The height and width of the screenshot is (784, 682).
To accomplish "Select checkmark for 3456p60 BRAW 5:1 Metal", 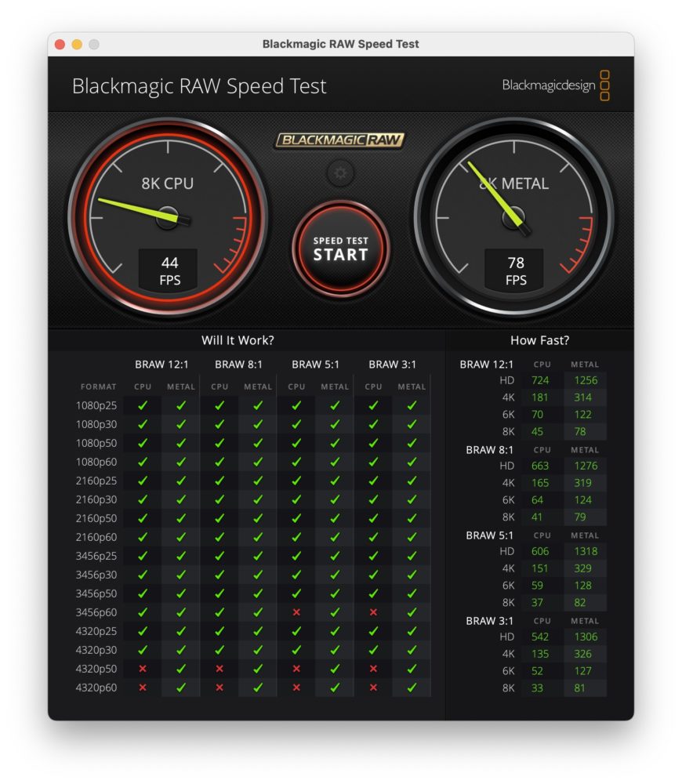I will pyautogui.click(x=335, y=612).
